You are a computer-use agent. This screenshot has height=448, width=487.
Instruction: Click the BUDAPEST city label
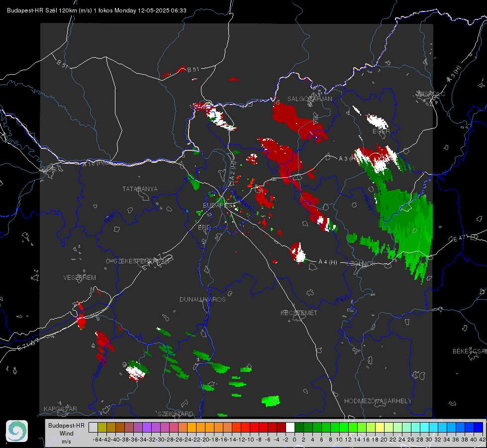click(219, 205)
